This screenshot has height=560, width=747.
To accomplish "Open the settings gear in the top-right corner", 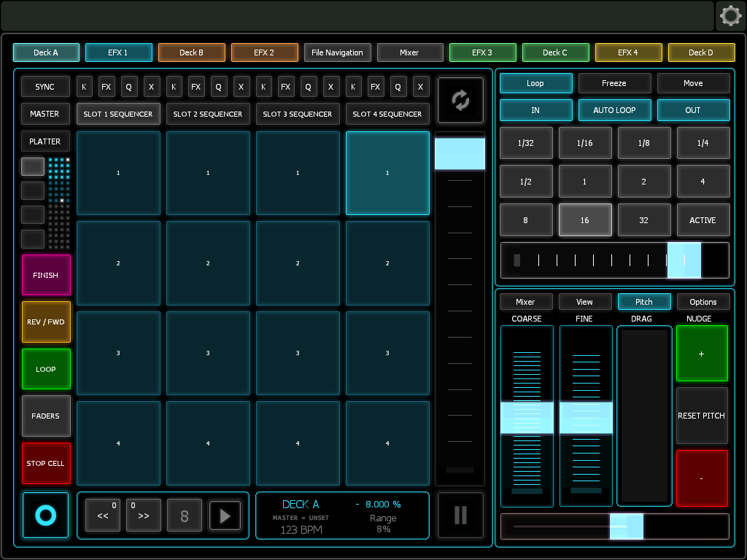I will pyautogui.click(x=730, y=15).
